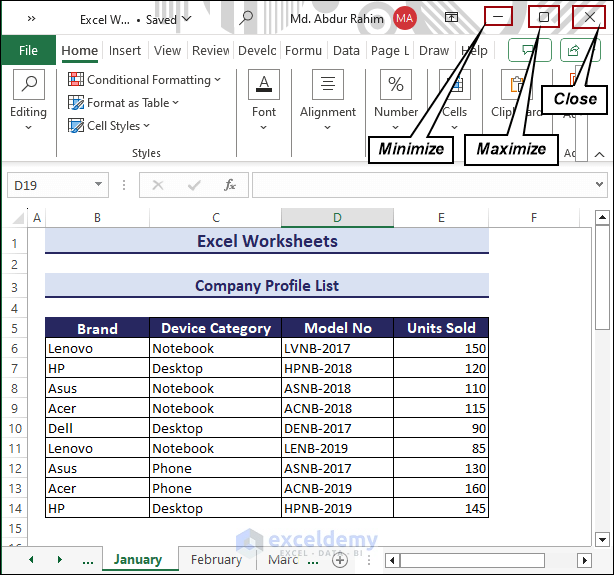Click the Units Sold value 160

click(x=441, y=488)
